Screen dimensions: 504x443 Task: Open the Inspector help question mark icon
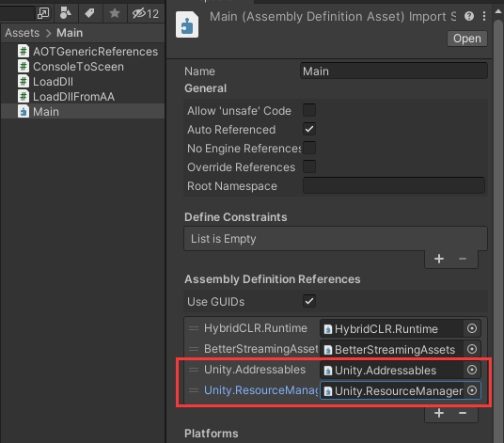[x=469, y=16]
